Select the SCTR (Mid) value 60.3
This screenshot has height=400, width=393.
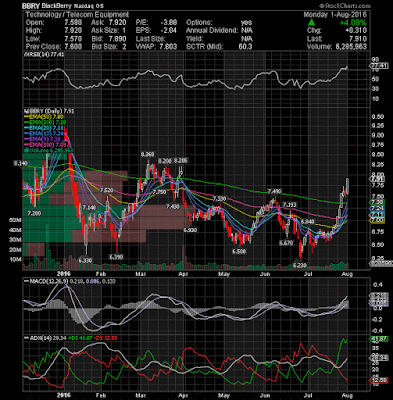click(x=245, y=47)
